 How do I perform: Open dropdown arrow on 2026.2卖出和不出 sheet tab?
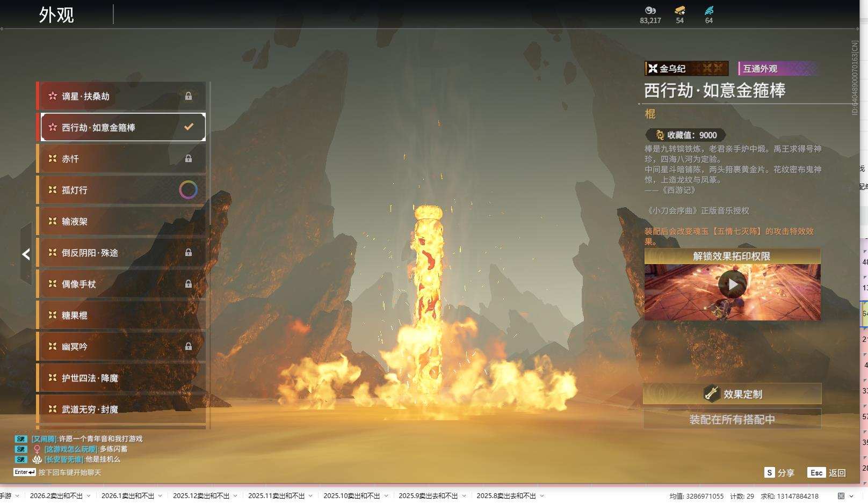coord(89,496)
